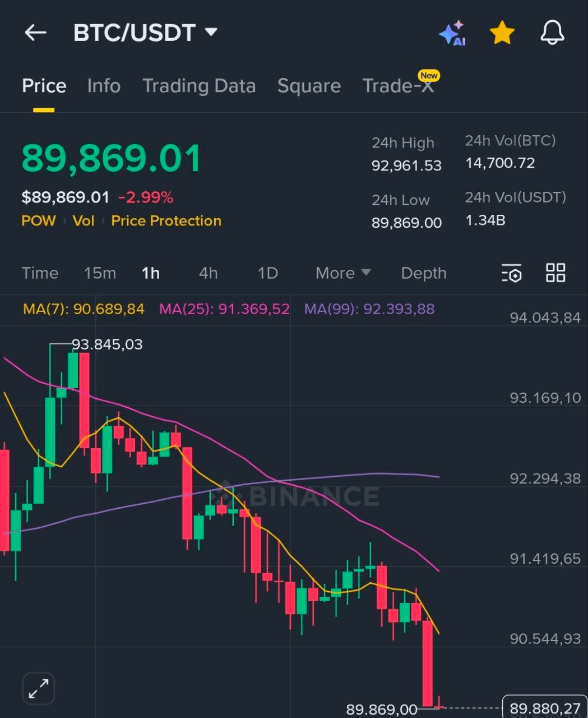Open chart indicator settings icon

(x=511, y=273)
